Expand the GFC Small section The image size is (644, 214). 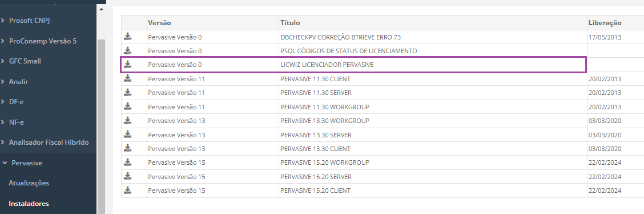(x=48, y=61)
